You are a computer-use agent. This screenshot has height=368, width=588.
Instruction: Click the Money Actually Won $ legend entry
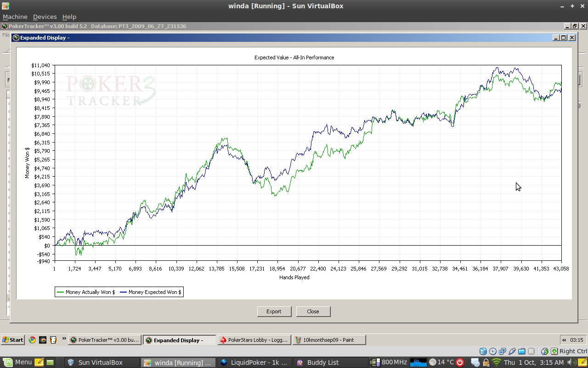(86, 292)
